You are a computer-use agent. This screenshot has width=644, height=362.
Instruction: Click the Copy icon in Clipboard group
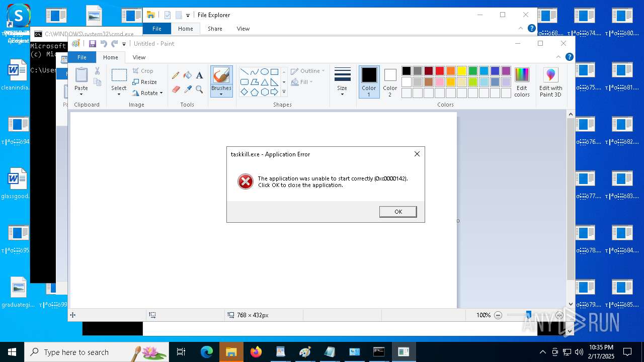pyautogui.click(x=98, y=82)
